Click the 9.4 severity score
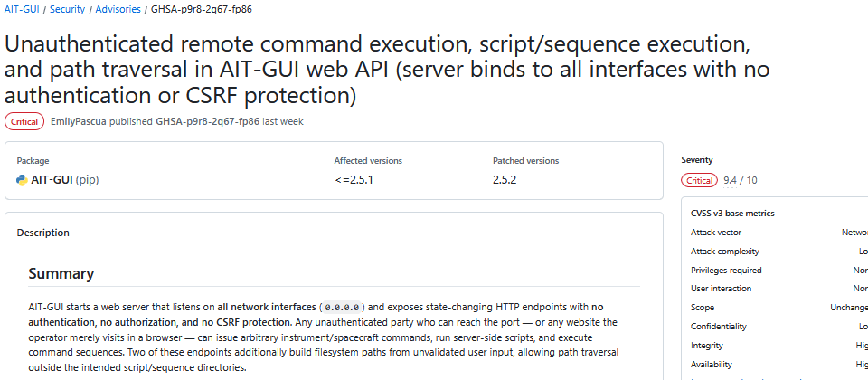This screenshot has height=380, width=868. click(730, 180)
